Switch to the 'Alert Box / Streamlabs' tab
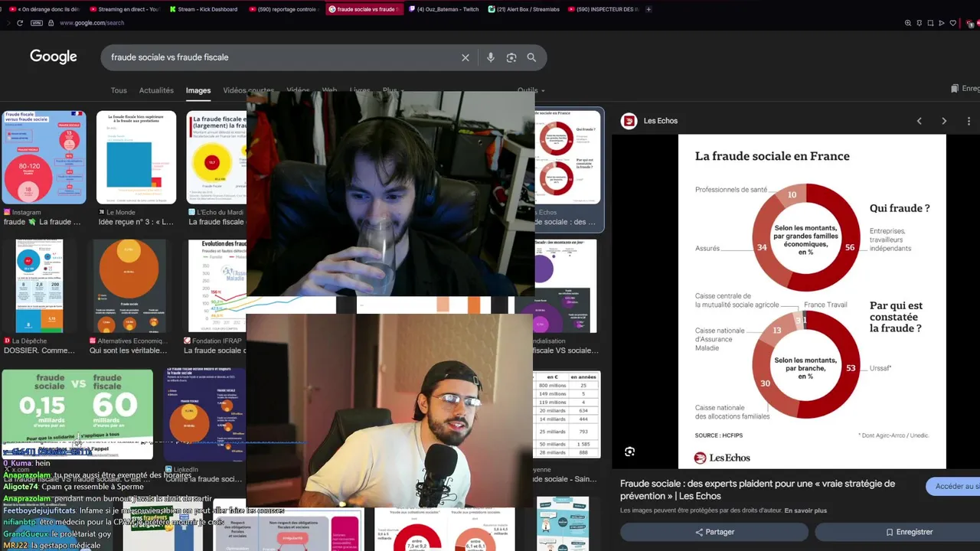980x551 pixels. coord(524,9)
